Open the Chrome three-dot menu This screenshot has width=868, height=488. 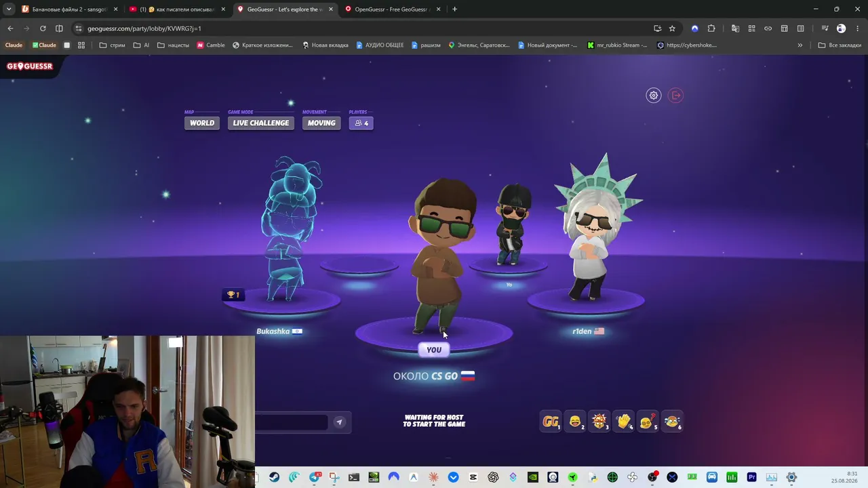(857, 28)
